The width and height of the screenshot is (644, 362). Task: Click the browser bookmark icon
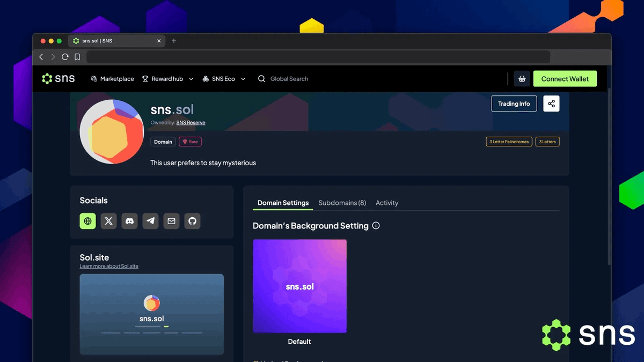coord(77,57)
